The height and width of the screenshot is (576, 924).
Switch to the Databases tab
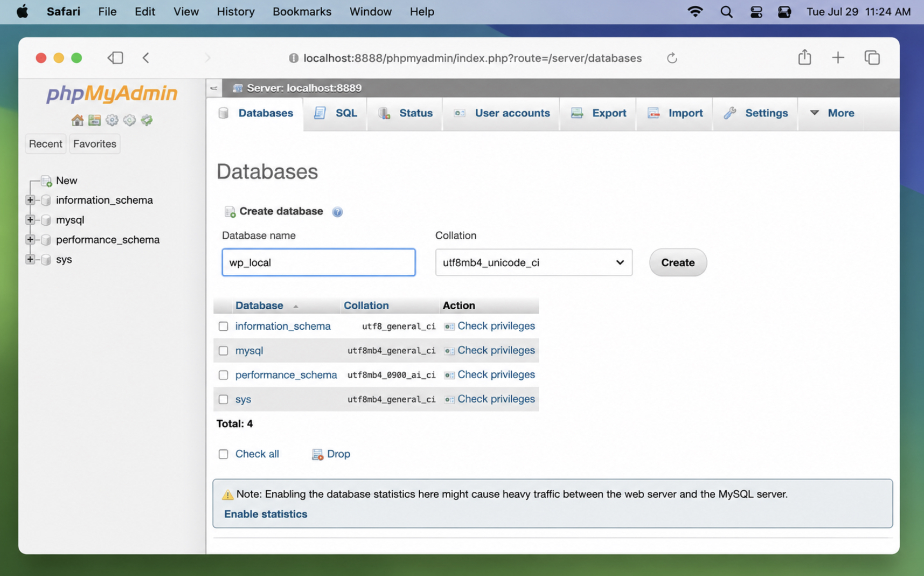(x=255, y=113)
